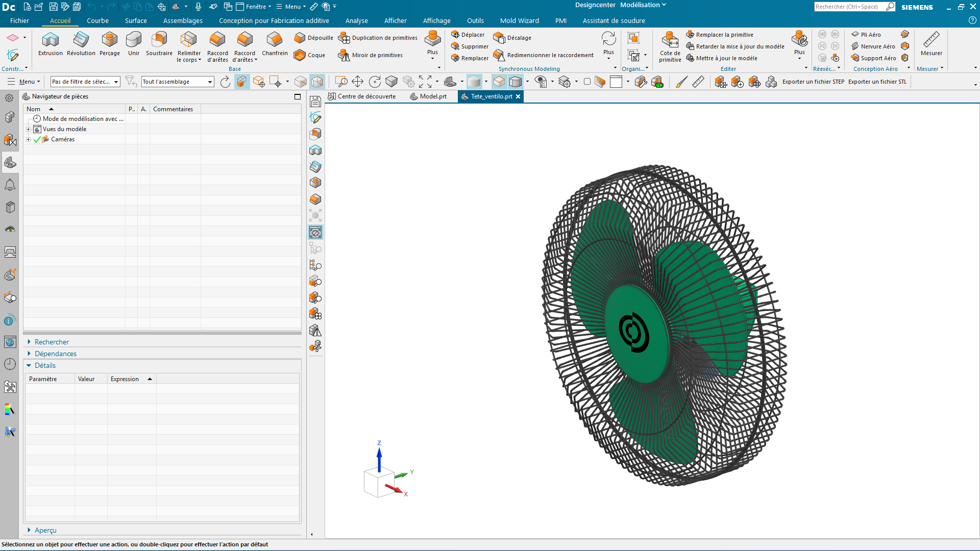Open the Tout l'assemblage scope dropdown
The height and width of the screenshot is (551, 980).
pos(178,82)
